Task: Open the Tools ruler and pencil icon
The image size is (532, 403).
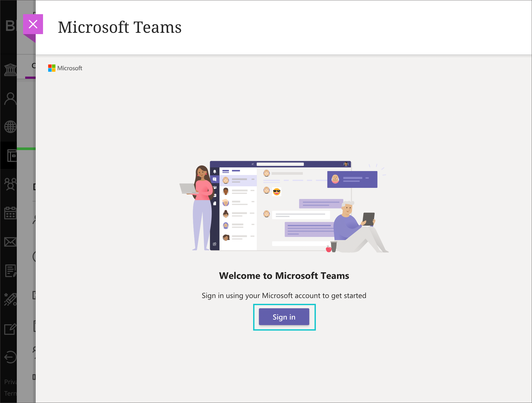Action: click(10, 299)
